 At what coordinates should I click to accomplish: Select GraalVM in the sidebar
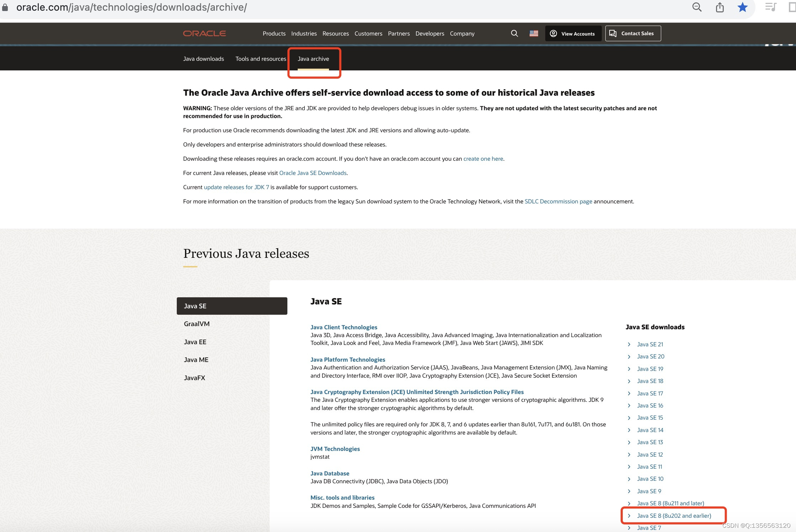(197, 324)
